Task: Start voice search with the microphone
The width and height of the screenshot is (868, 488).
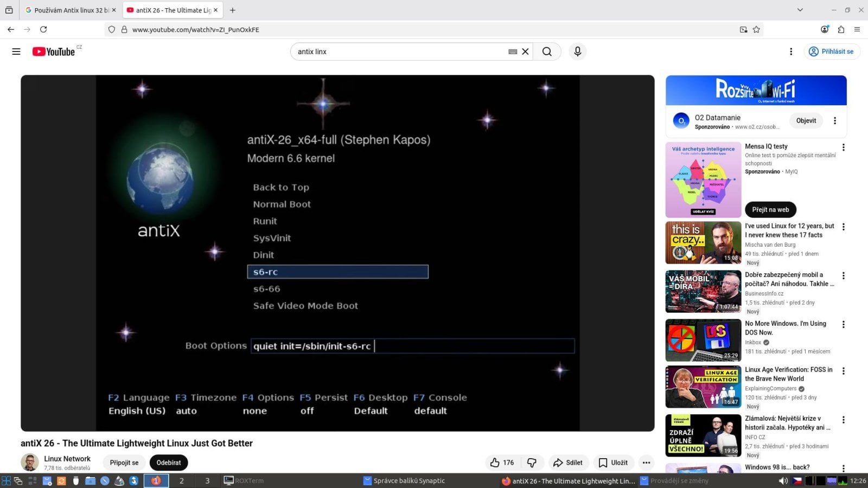Action: pos(578,52)
